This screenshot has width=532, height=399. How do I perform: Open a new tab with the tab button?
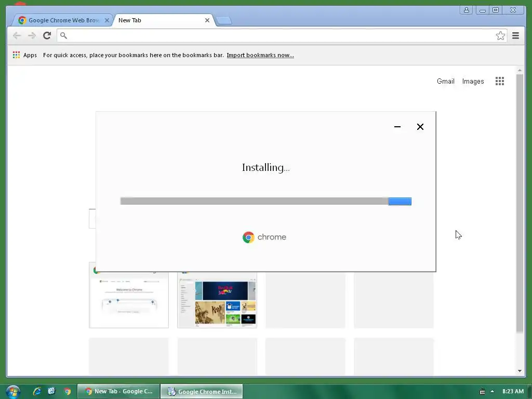224,21
